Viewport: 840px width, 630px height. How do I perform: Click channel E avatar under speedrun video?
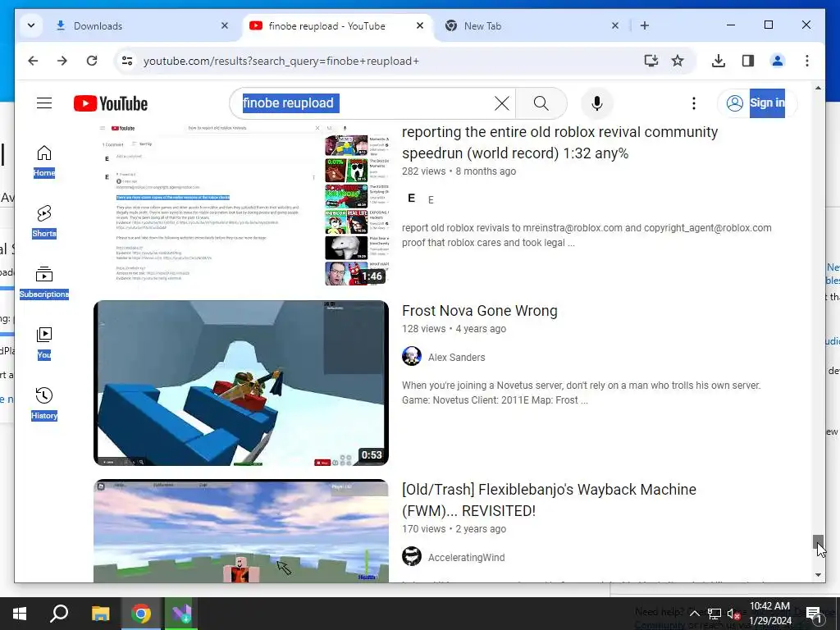[x=412, y=199]
